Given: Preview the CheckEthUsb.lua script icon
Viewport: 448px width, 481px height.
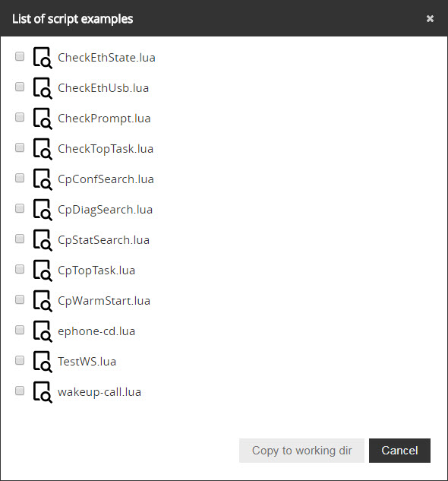Looking at the screenshot, I should [x=43, y=88].
